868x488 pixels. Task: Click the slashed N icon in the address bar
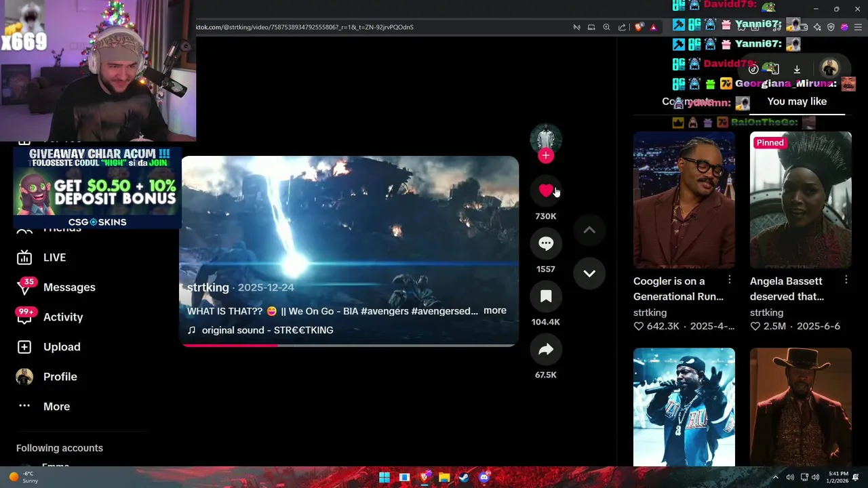point(576,27)
